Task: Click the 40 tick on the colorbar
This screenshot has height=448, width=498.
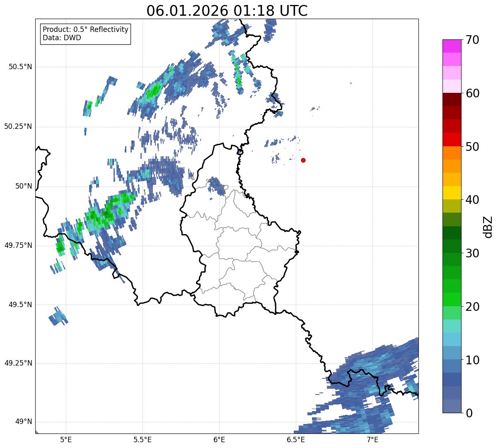Action: [x=472, y=200]
